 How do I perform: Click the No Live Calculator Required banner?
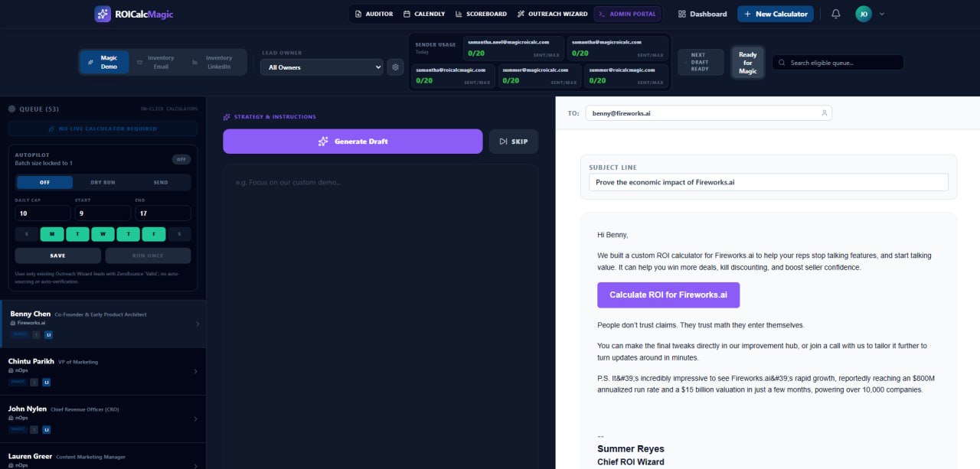(103, 129)
